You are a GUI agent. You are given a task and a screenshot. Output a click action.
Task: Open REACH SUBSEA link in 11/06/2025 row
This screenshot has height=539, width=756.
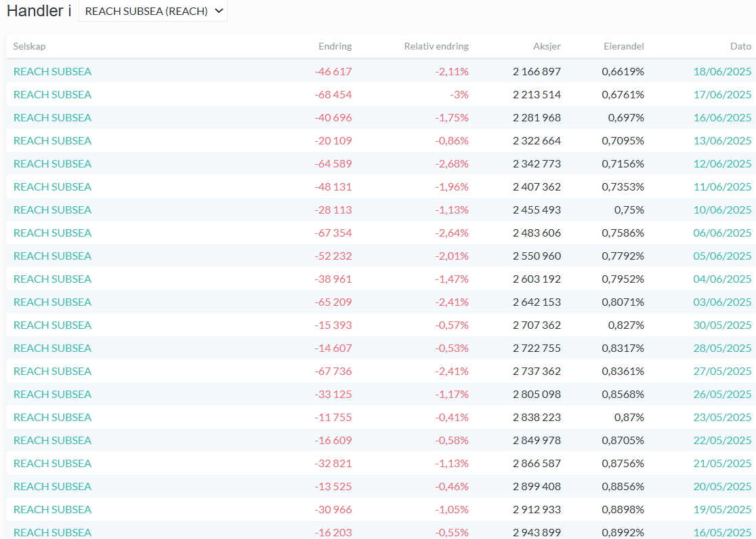tap(53, 186)
